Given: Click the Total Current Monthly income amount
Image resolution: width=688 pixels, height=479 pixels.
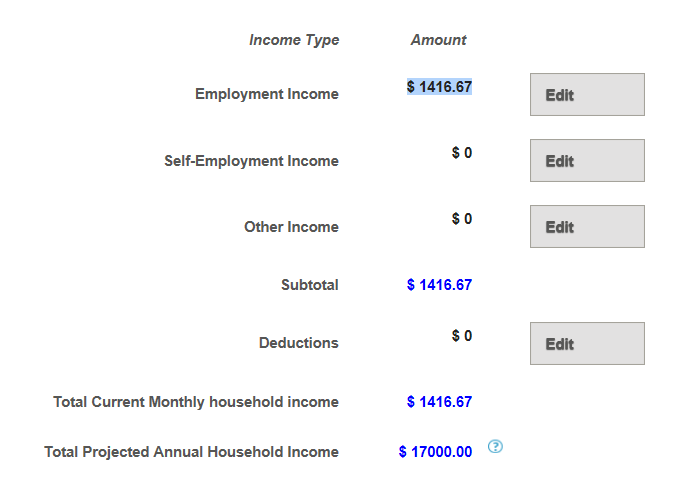Looking at the screenshot, I should [439, 402].
